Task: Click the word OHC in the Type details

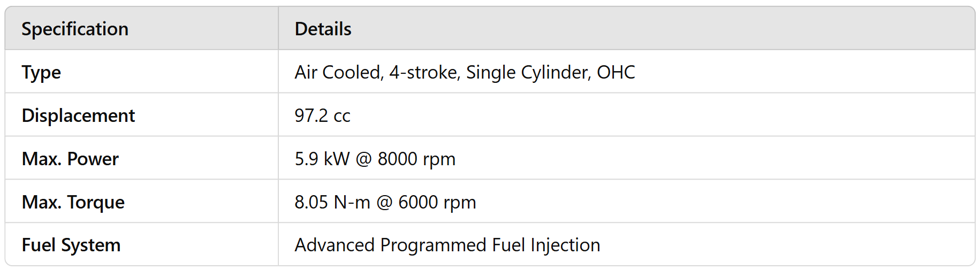Action: click(616, 72)
